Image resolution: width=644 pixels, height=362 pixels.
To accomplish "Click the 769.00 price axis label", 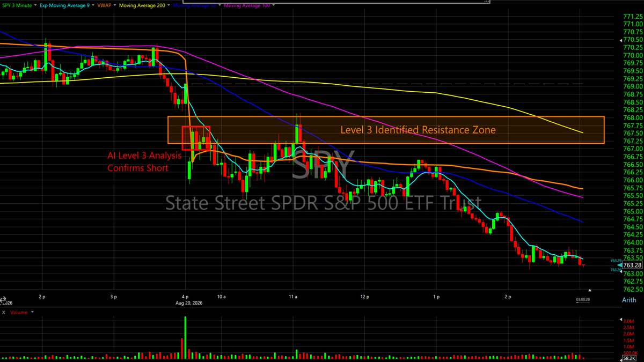I will click(x=633, y=86).
